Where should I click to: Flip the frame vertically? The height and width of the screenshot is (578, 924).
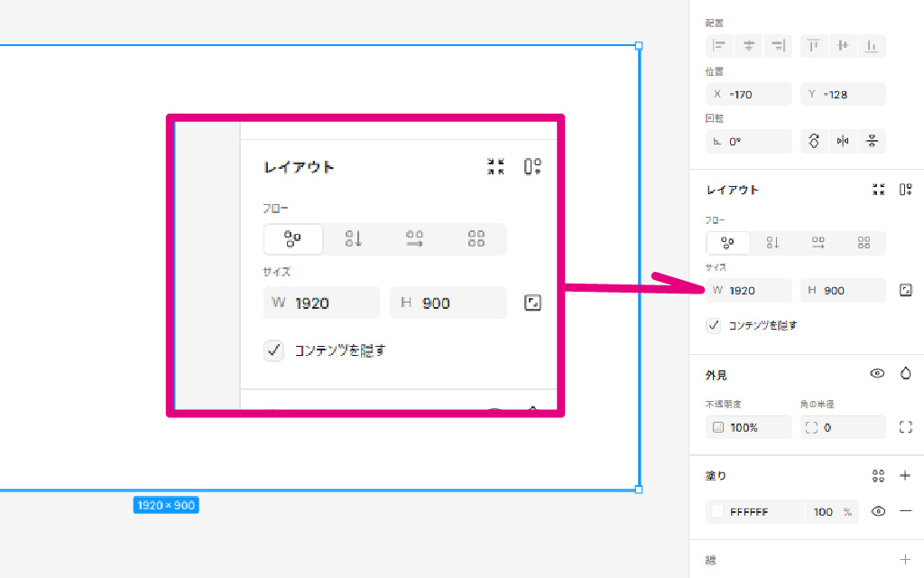(x=872, y=141)
